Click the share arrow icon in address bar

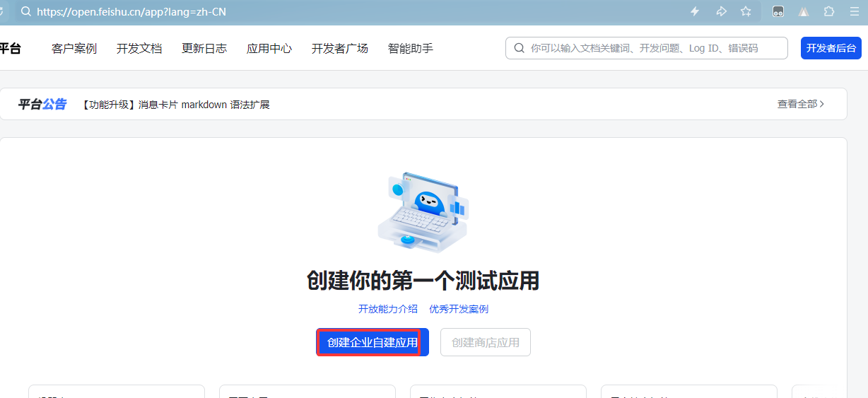click(721, 11)
